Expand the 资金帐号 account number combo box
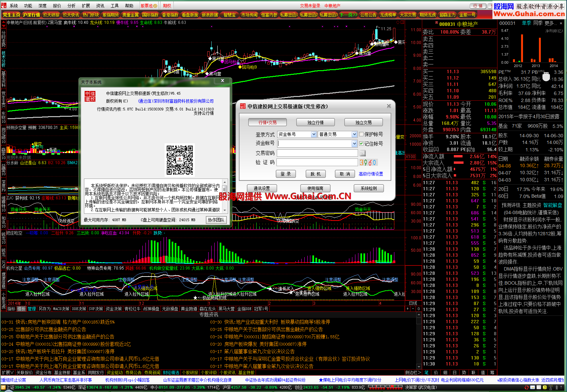567x392 pixels. click(x=354, y=144)
